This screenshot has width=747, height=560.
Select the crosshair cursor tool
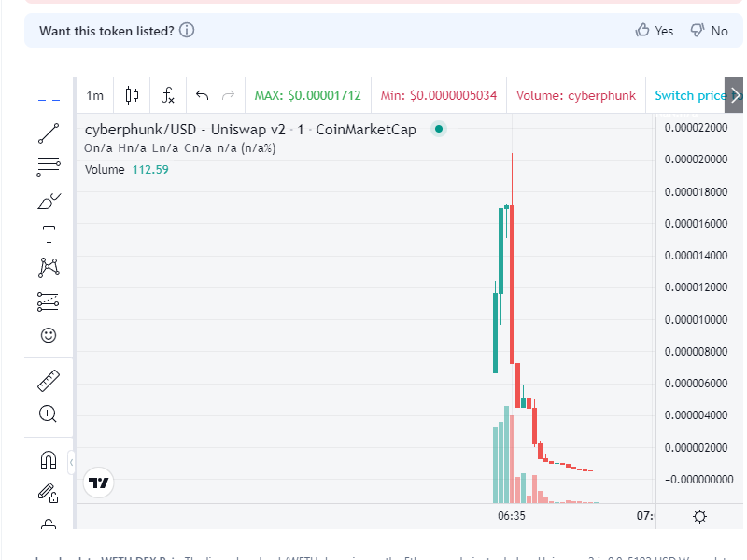click(48, 94)
